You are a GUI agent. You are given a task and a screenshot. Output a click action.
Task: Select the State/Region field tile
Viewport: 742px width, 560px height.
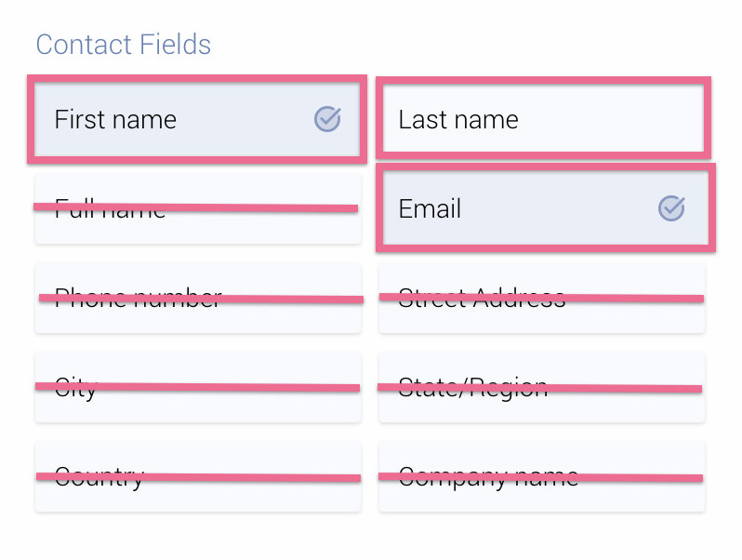[x=542, y=406]
